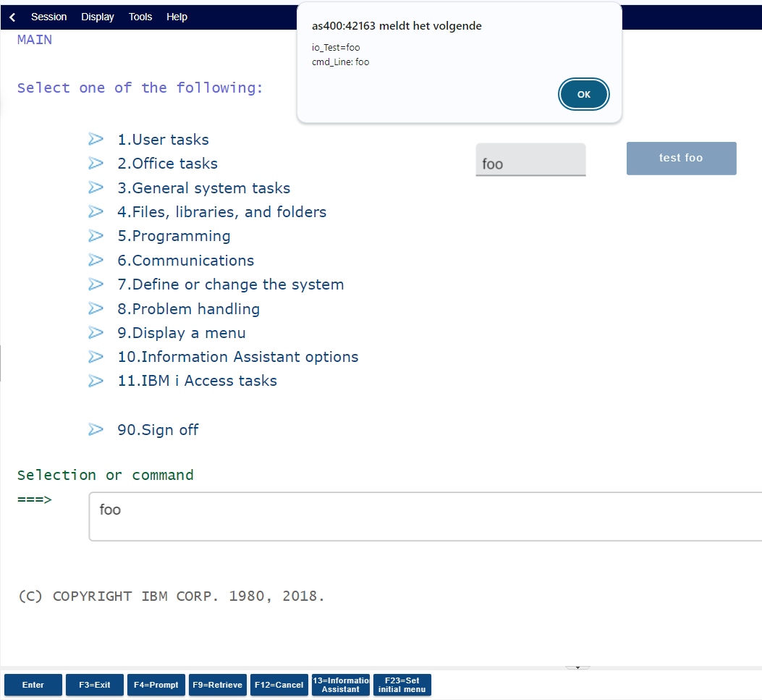Expand the small arrow handle above function keys

point(577,667)
